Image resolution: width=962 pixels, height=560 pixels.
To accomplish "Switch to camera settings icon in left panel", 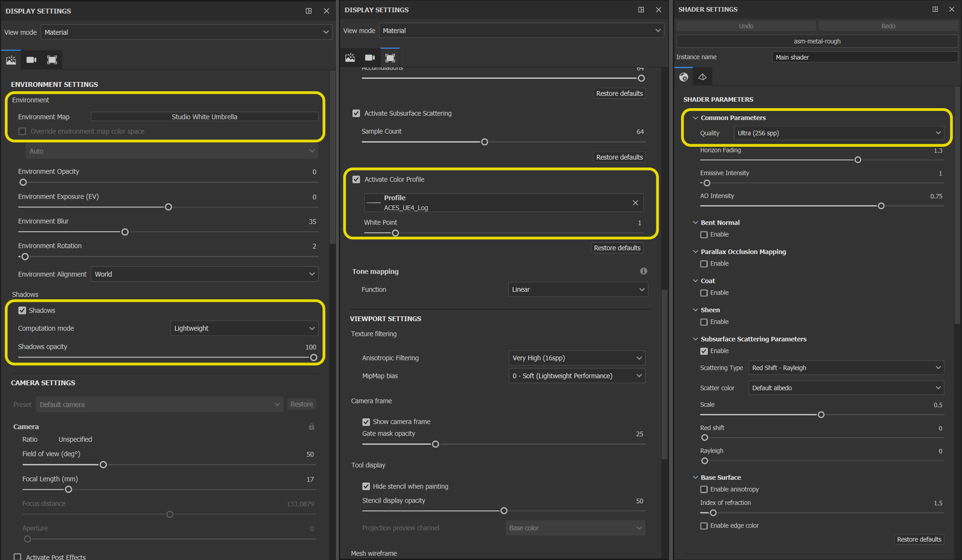I will tap(31, 60).
